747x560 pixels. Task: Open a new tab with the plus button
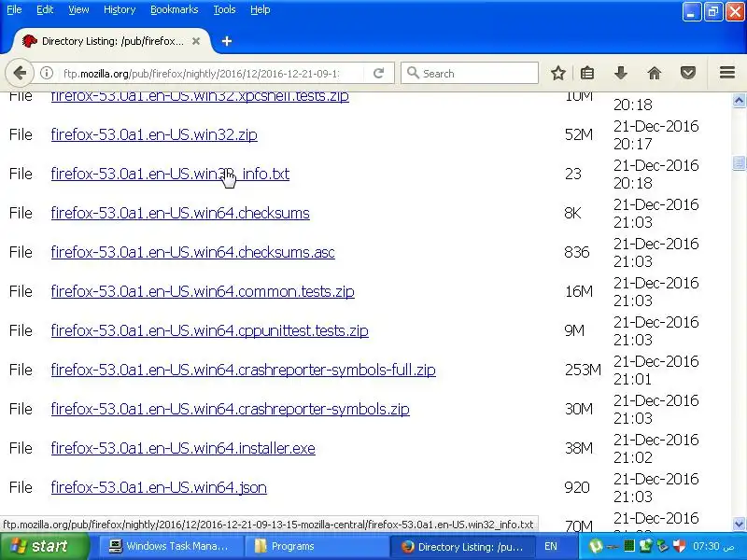pos(227,41)
